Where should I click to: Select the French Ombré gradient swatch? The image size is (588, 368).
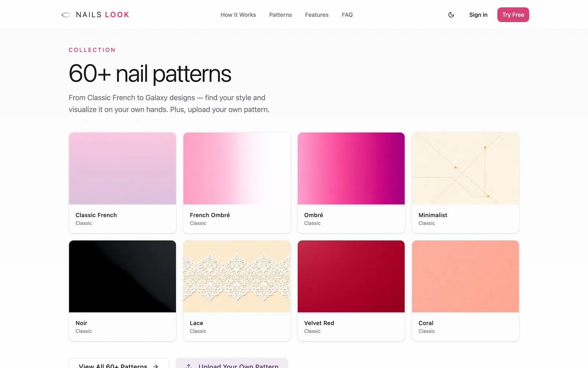[237, 169]
